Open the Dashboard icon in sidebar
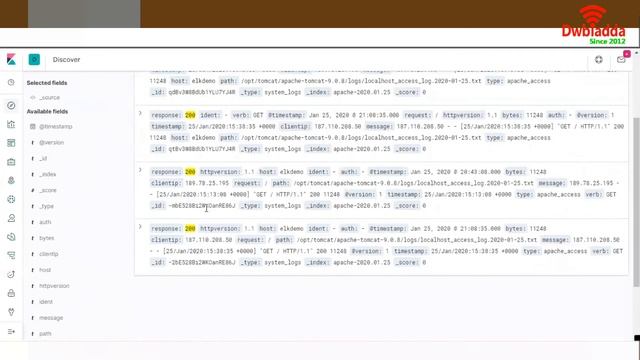The width and height of the screenshot is (640, 360). pos(11,143)
